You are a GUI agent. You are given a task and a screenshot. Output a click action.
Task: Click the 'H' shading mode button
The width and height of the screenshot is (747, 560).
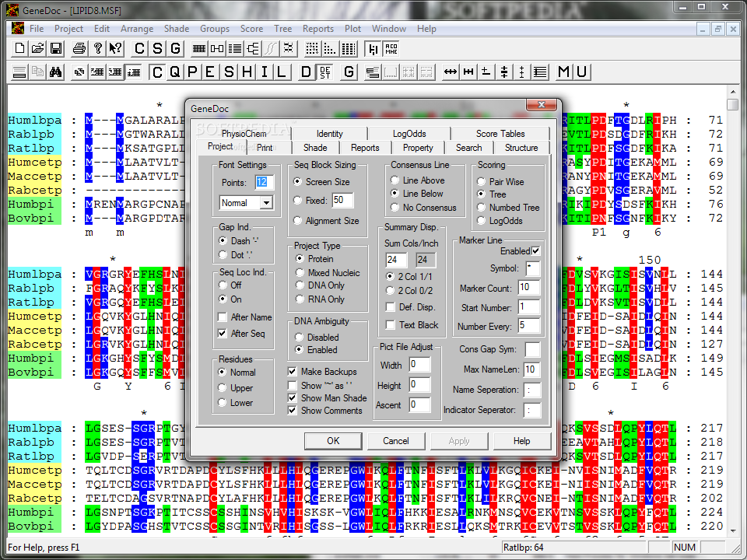[247, 72]
